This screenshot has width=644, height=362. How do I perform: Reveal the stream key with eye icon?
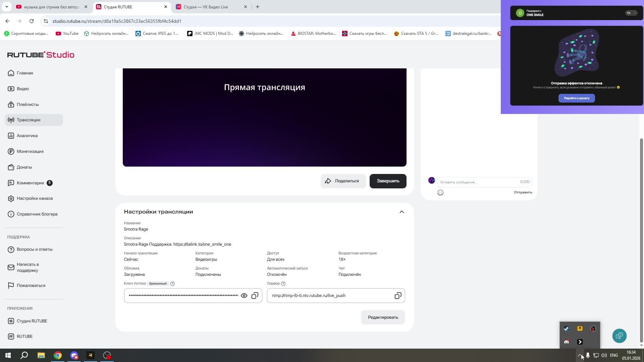tap(244, 296)
